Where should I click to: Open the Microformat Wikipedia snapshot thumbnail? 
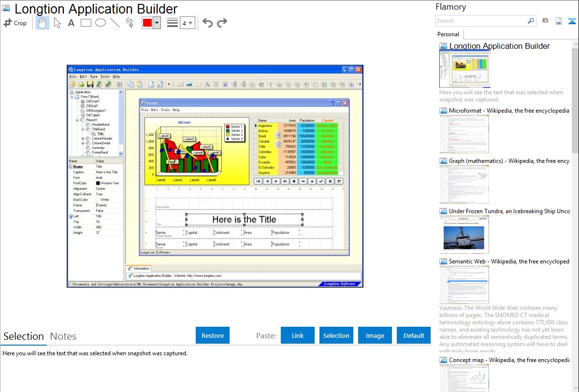tap(464, 134)
